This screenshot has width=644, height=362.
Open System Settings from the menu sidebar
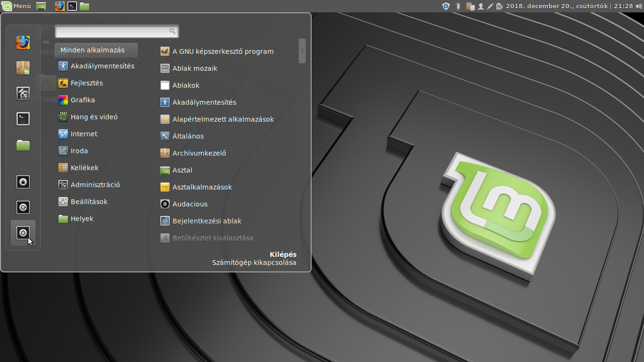(23, 93)
